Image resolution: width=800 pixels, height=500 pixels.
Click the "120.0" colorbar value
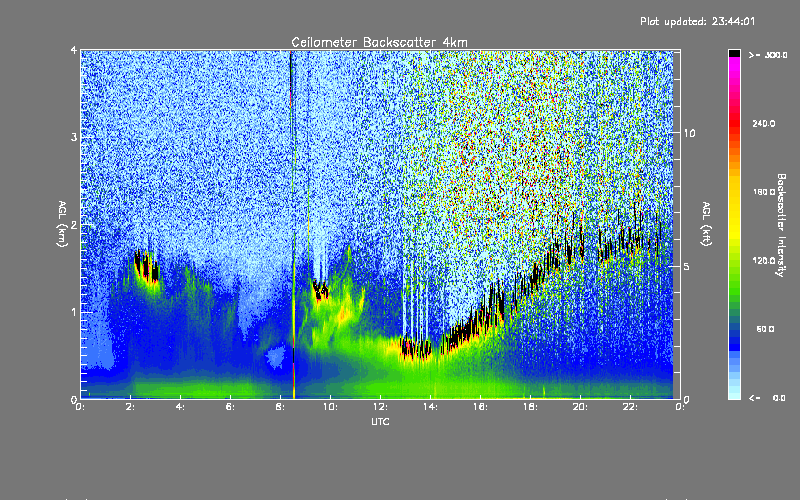pos(764,261)
